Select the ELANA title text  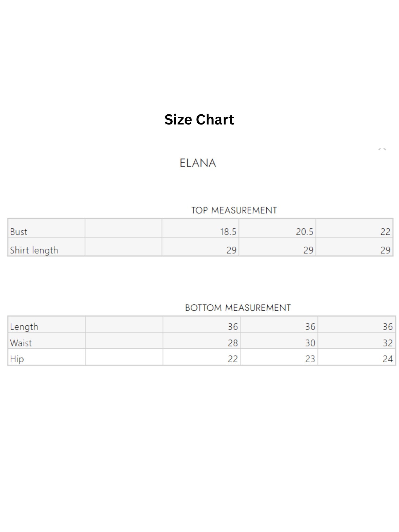pyautogui.click(x=198, y=163)
